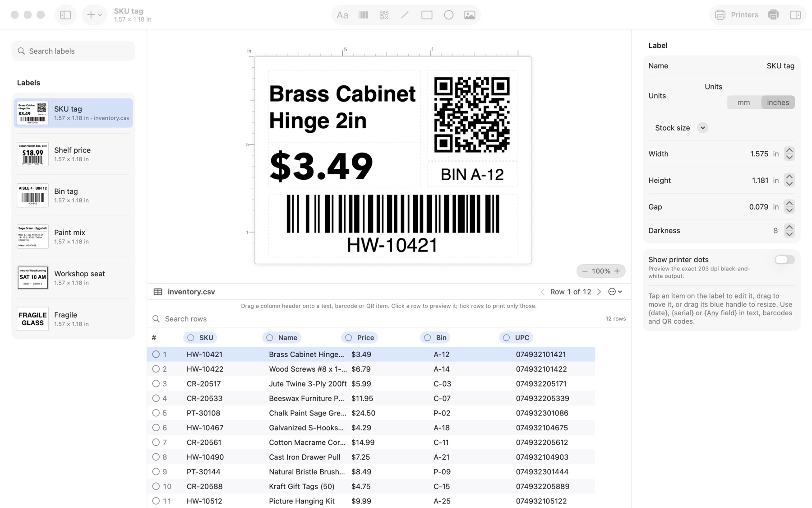Click the inventory.csv table icon
812x508 pixels.
[158, 292]
